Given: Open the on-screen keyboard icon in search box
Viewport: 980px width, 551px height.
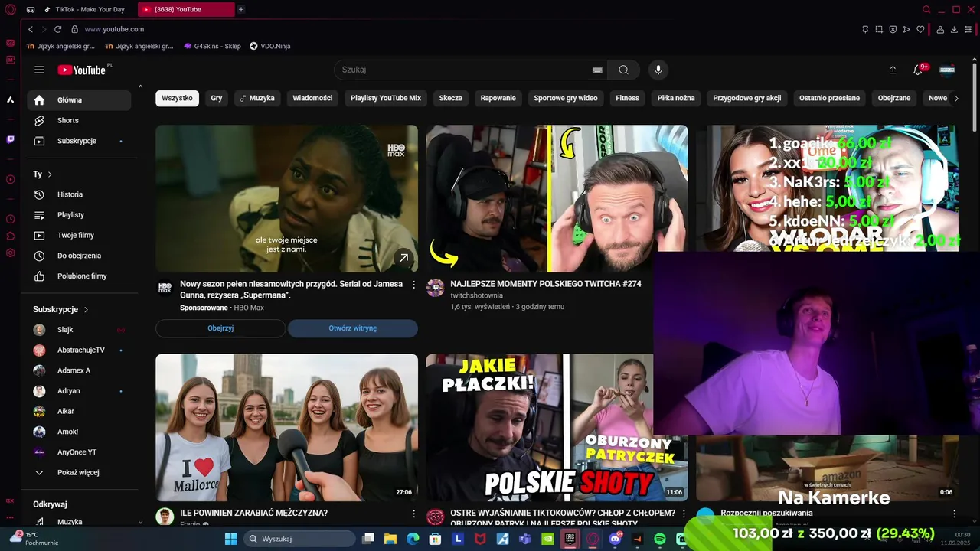Looking at the screenshot, I should point(597,70).
